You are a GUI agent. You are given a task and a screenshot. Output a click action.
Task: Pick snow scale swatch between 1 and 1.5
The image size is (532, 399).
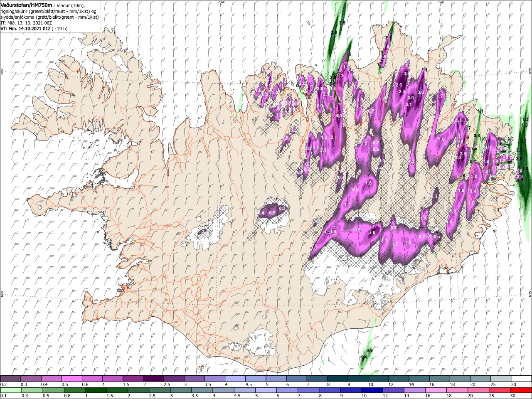pos(112,378)
